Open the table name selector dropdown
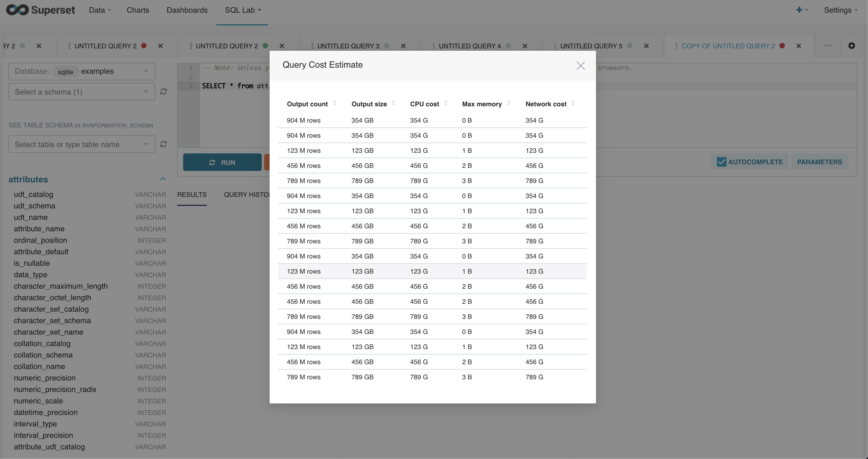Image resolution: width=868 pixels, height=459 pixels. (x=82, y=144)
